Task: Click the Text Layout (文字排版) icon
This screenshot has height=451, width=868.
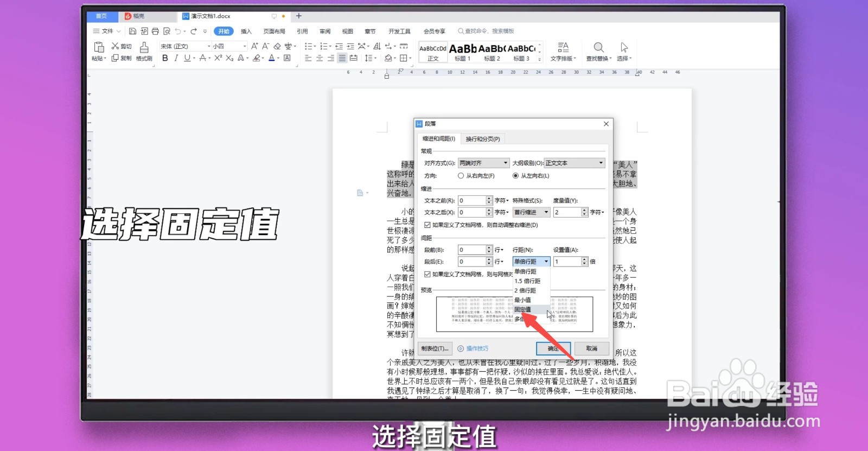Action: [x=563, y=47]
